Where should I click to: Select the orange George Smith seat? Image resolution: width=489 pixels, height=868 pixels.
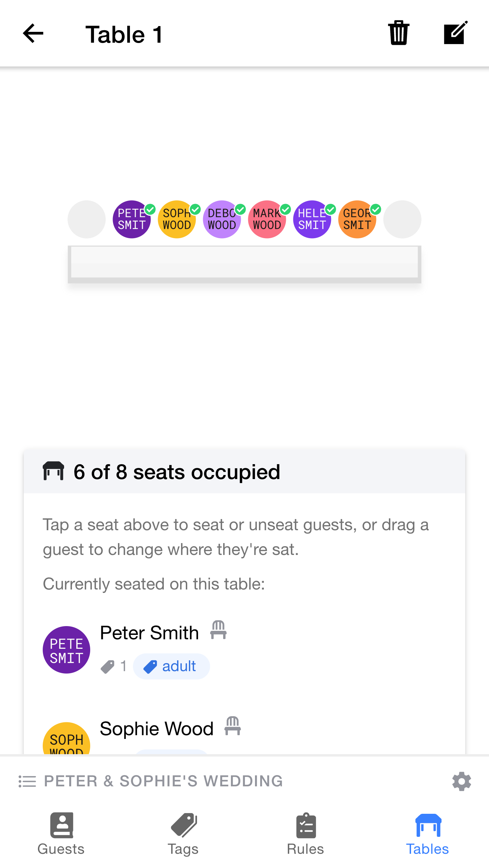[357, 219]
